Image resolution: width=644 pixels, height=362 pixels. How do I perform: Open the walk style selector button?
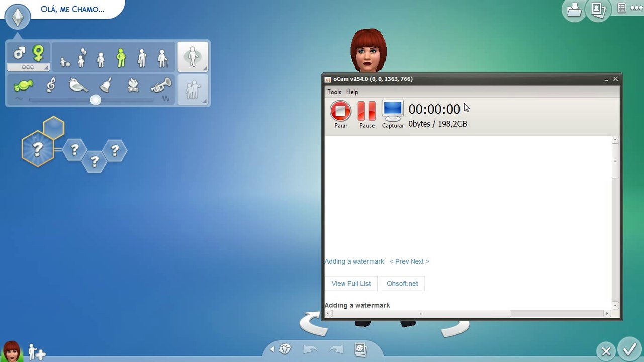(193, 57)
